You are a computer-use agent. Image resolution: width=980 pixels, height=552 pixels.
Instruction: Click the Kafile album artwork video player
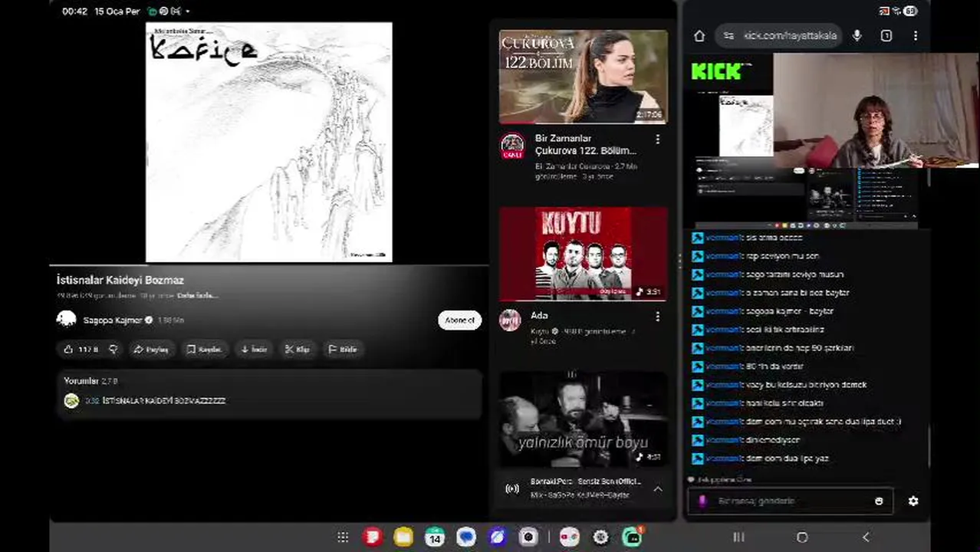[269, 143]
